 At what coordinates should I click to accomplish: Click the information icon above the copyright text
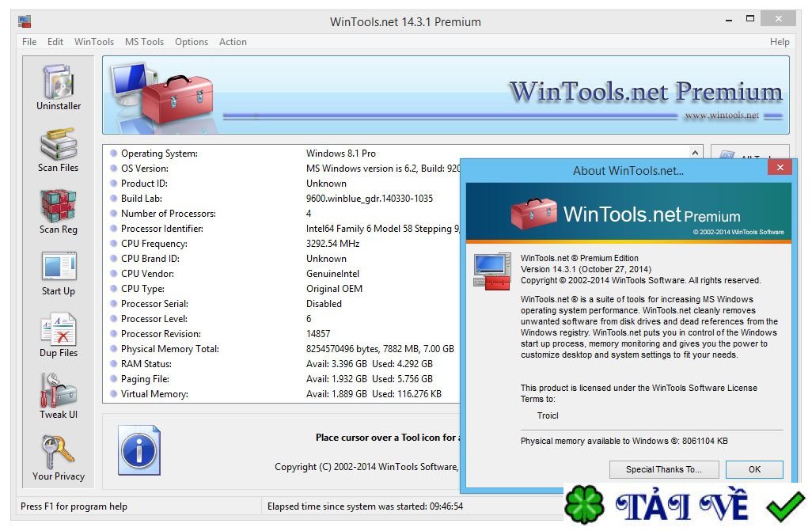click(x=139, y=451)
